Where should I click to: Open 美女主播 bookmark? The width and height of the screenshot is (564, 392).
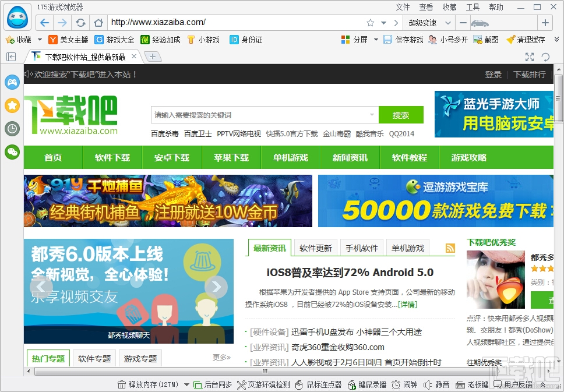tap(68, 40)
